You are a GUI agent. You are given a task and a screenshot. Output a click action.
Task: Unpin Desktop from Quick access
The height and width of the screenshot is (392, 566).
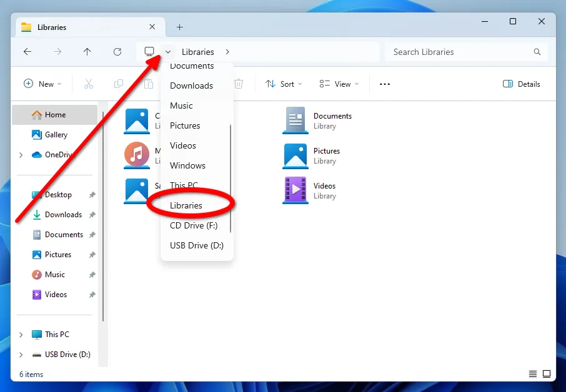(91, 195)
